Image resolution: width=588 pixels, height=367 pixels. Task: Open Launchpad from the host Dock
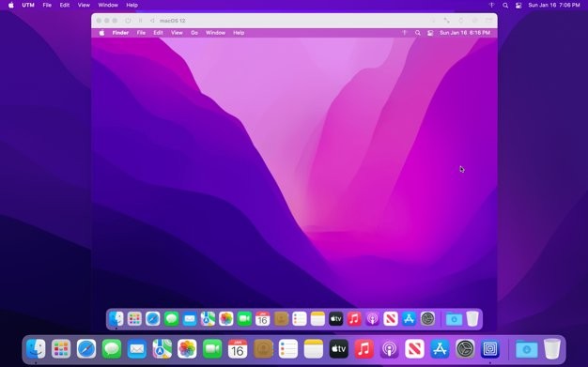click(61, 349)
